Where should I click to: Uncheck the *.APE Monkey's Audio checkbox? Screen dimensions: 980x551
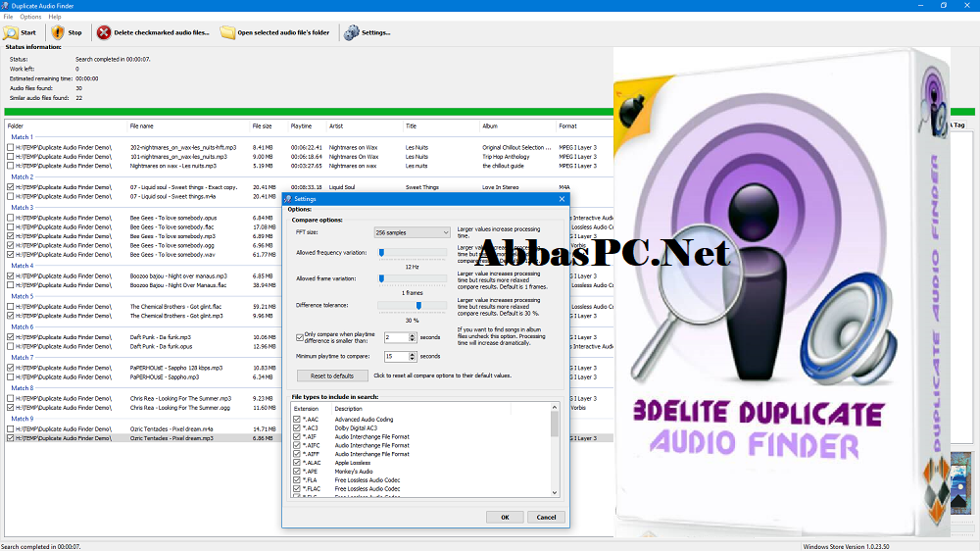coord(296,472)
